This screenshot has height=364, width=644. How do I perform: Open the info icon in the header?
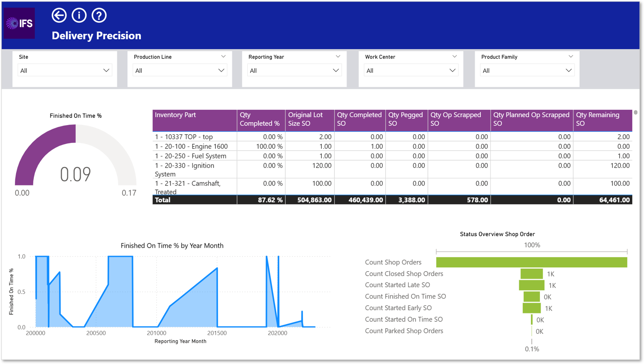(79, 16)
